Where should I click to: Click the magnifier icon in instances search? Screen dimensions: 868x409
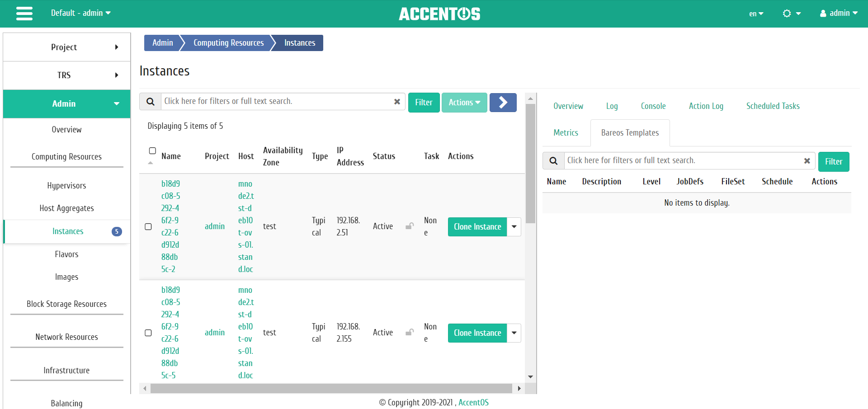[x=151, y=102]
